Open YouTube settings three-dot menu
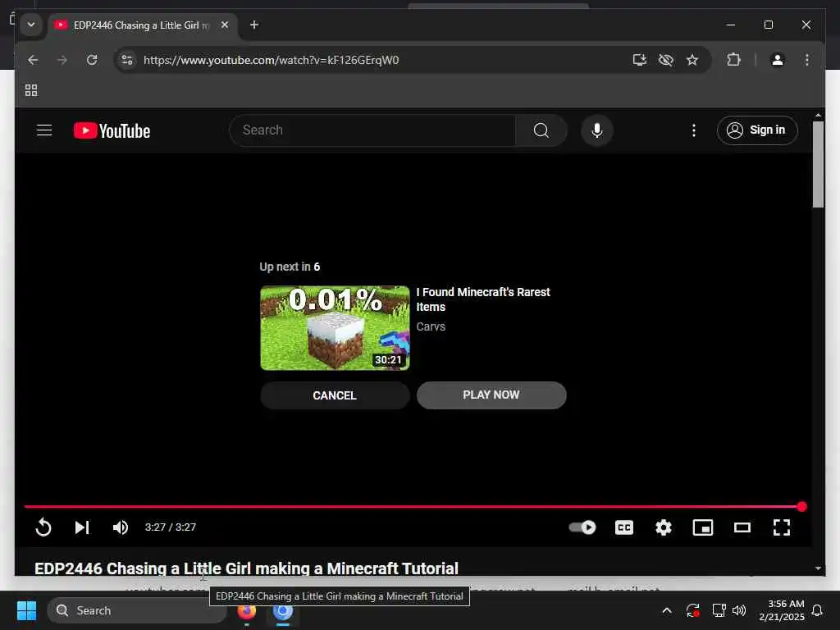The image size is (840, 630). (694, 130)
